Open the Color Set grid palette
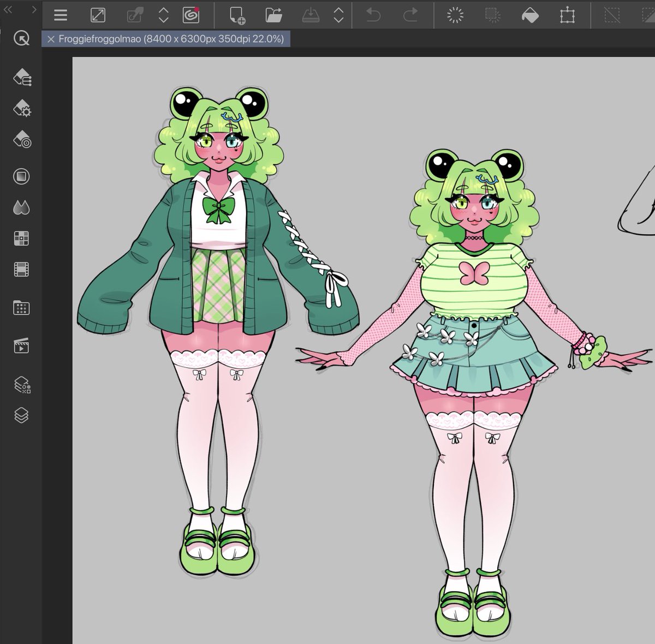The height and width of the screenshot is (644, 655). (x=21, y=238)
